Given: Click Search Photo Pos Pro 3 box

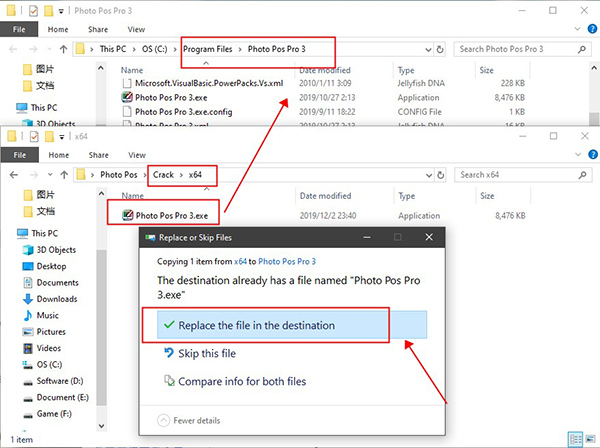Looking at the screenshot, I should [521, 49].
